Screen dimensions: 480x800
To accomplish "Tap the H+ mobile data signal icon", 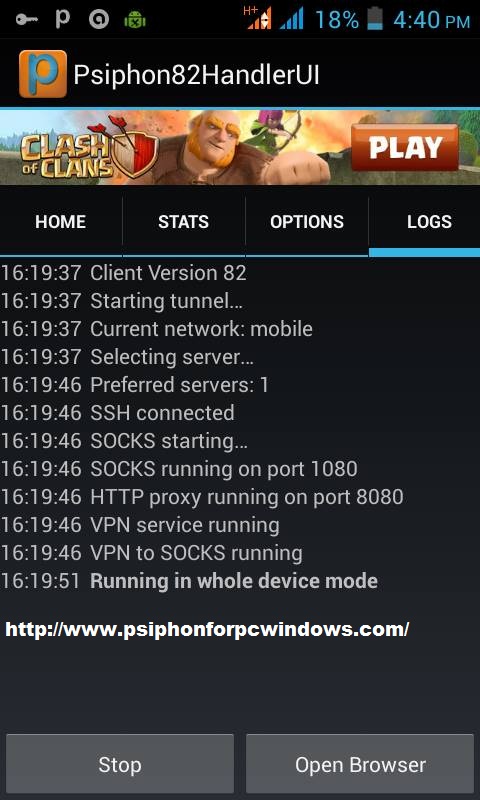I will tap(259, 18).
